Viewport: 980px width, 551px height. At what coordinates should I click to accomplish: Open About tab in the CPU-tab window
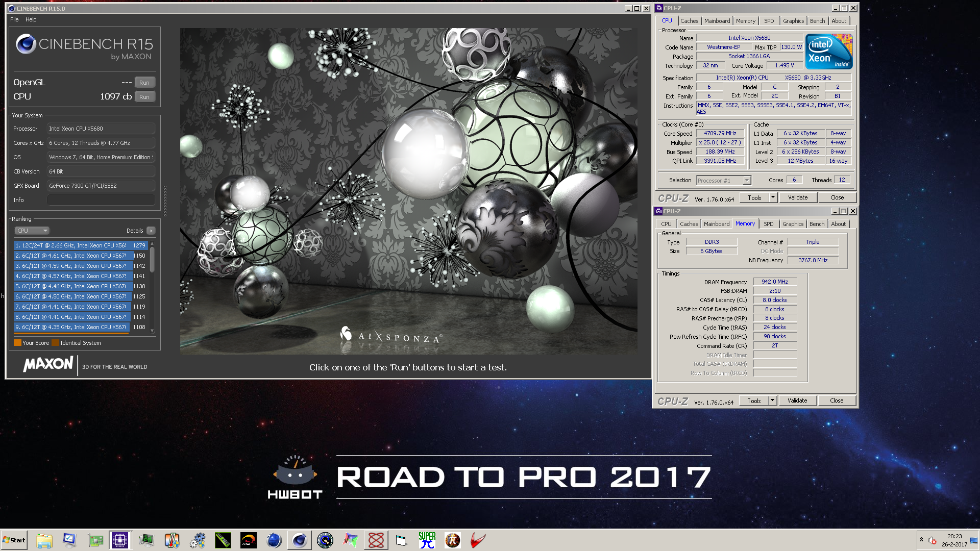(839, 21)
